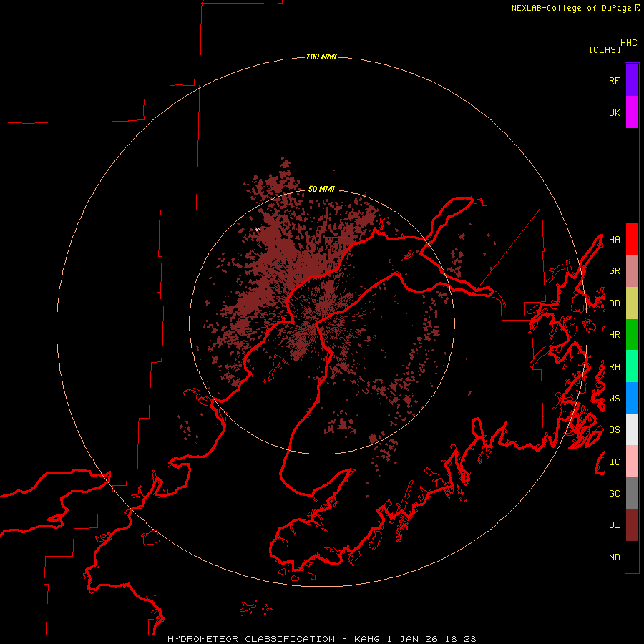Pick the RA light-green legend swatch
Viewport: 644px width, 644px height.
tap(632, 366)
